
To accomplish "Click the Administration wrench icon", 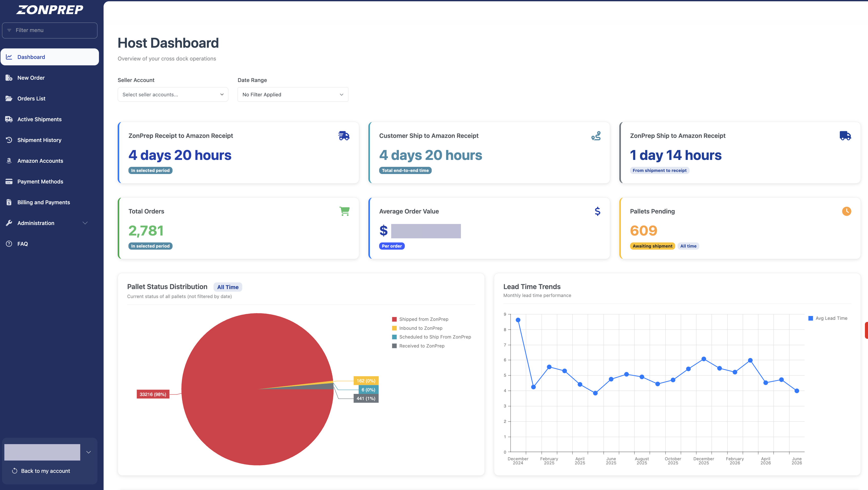I will click(9, 223).
